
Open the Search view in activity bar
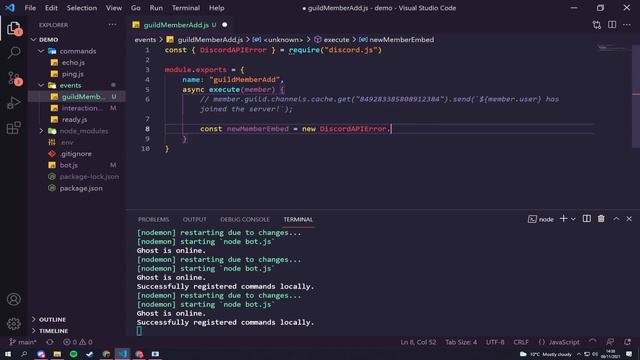(14, 52)
